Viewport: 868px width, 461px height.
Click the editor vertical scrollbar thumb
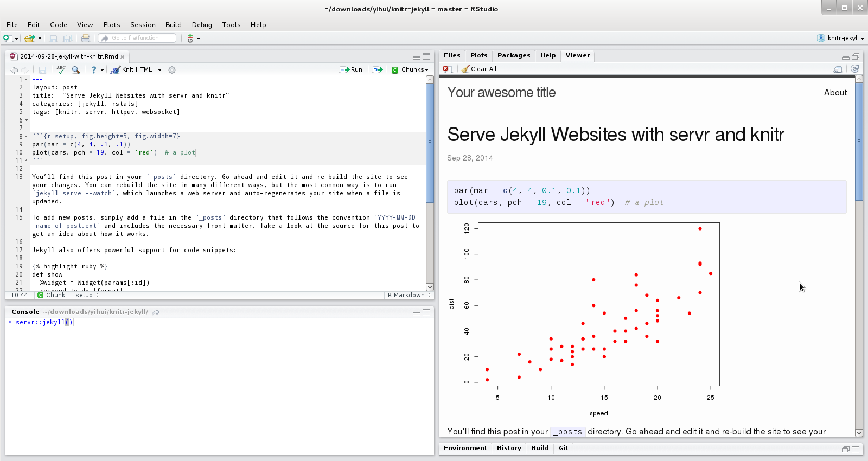click(x=430, y=143)
